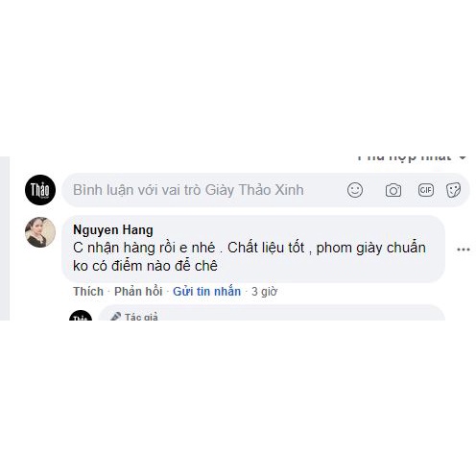Click the partial Thảo avatar on reply
This screenshot has height=476, width=476.
pos(81,315)
